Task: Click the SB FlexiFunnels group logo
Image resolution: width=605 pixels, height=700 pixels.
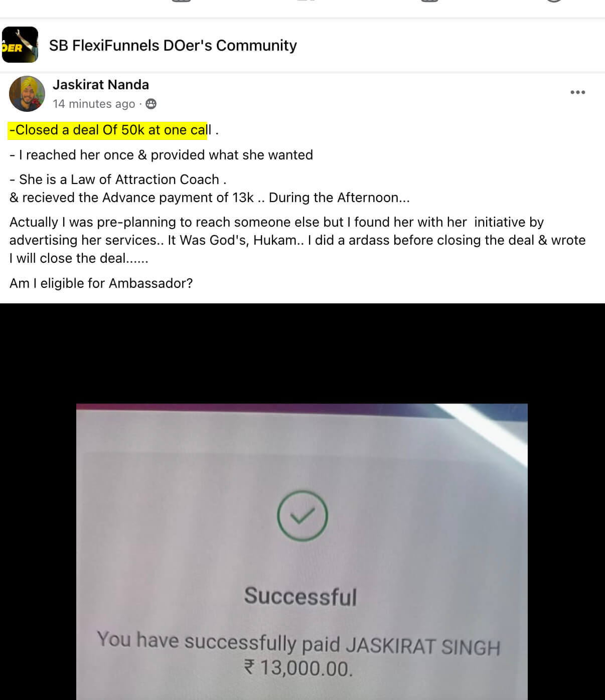Action: coord(20,45)
